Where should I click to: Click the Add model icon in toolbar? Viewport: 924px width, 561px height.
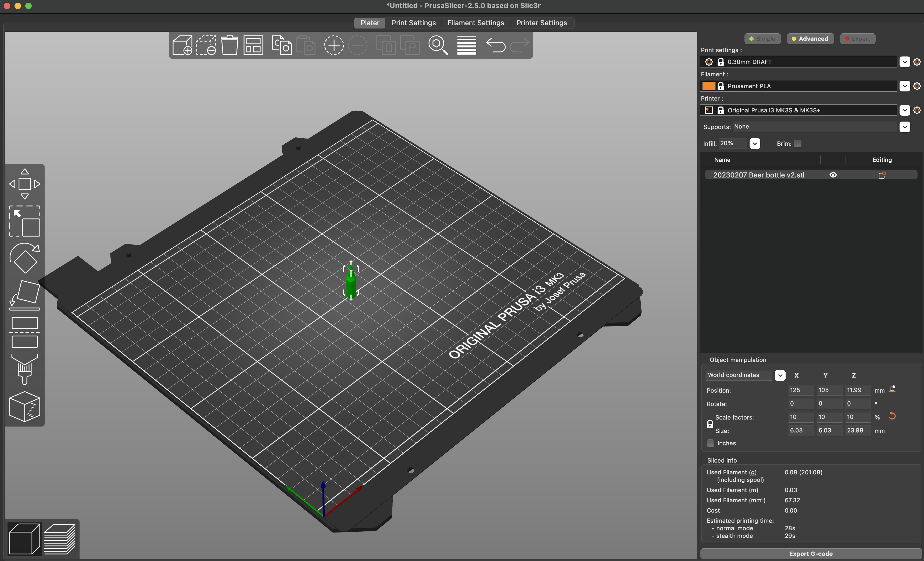point(183,45)
